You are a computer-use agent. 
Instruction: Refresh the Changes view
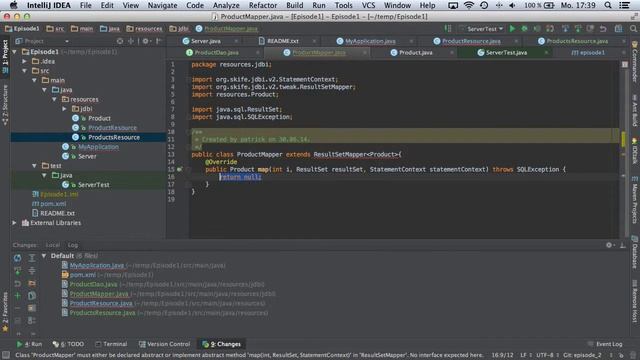click(18, 258)
